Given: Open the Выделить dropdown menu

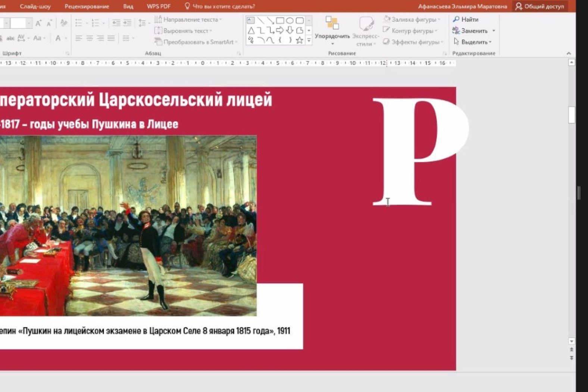Looking at the screenshot, I should (x=473, y=42).
